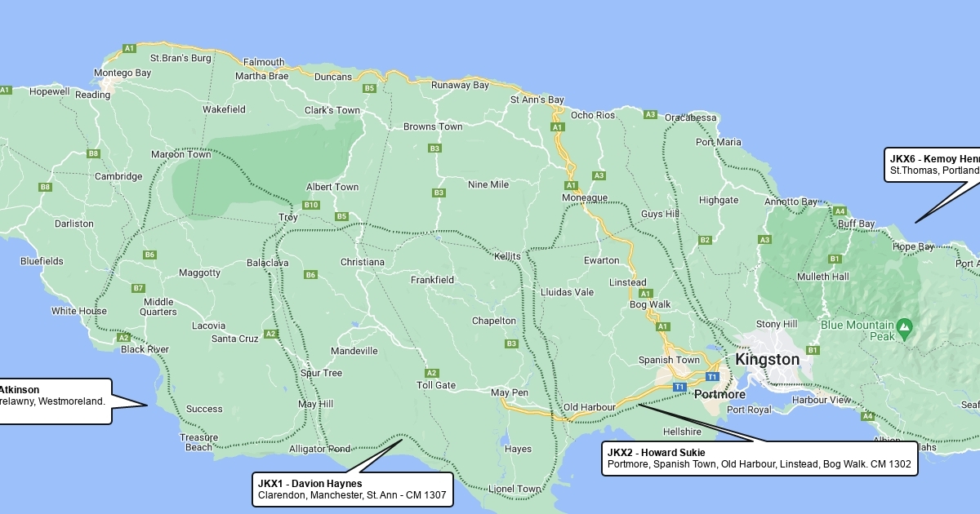Viewport: 980px width, 514px height.
Task: Click the Kingston city label
Action: click(767, 360)
